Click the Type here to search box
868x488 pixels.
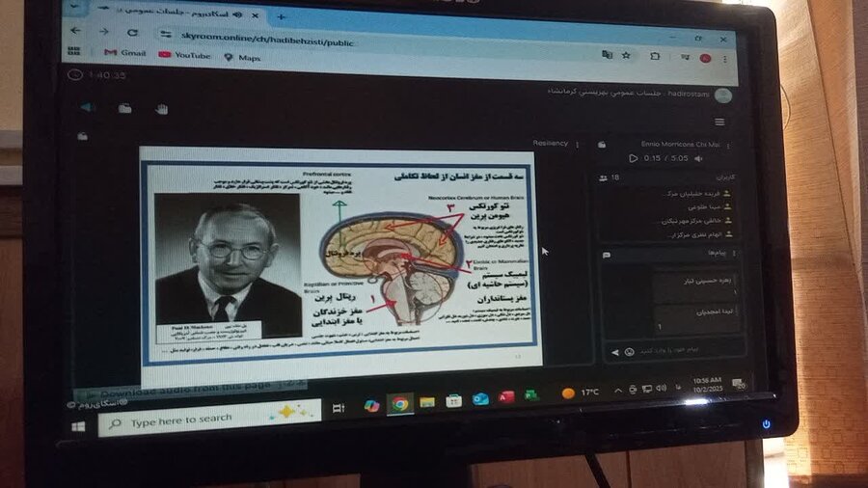210,418
